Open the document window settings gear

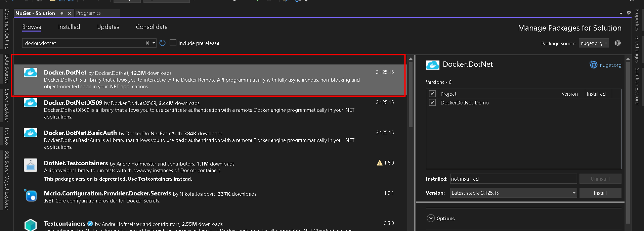coord(629,13)
